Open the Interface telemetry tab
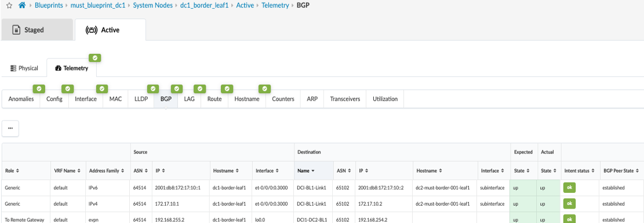 86,99
